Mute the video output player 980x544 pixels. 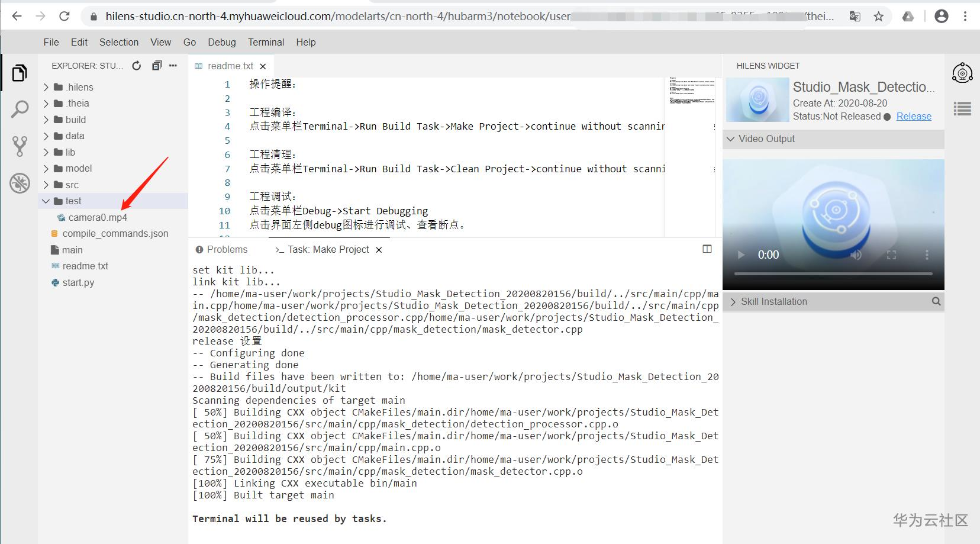tap(856, 255)
